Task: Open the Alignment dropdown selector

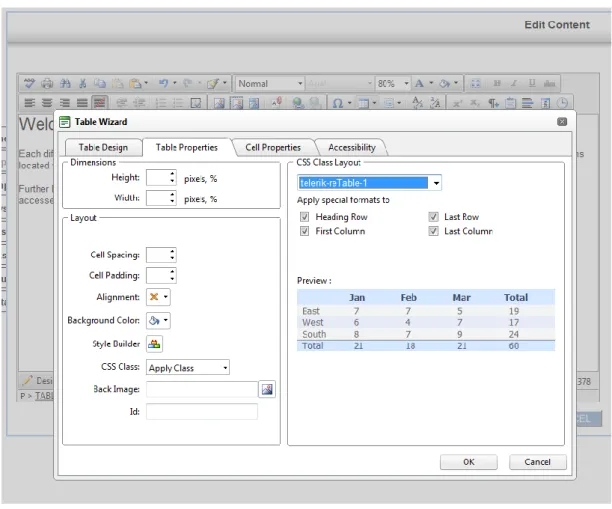Action: pyautogui.click(x=158, y=297)
